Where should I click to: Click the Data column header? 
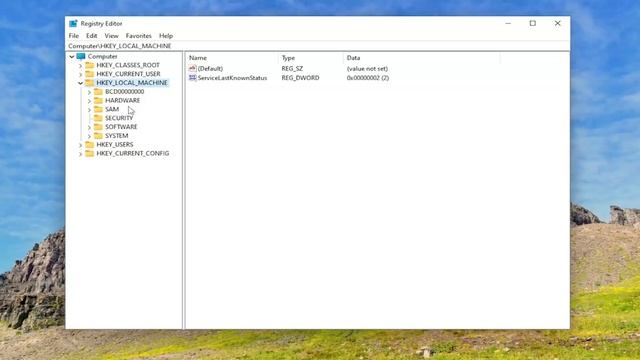point(422,58)
